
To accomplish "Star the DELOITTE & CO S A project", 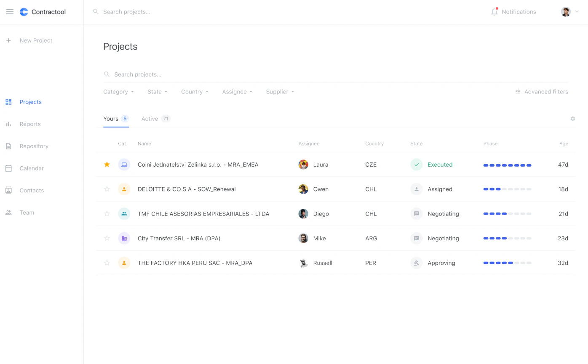I will [107, 189].
